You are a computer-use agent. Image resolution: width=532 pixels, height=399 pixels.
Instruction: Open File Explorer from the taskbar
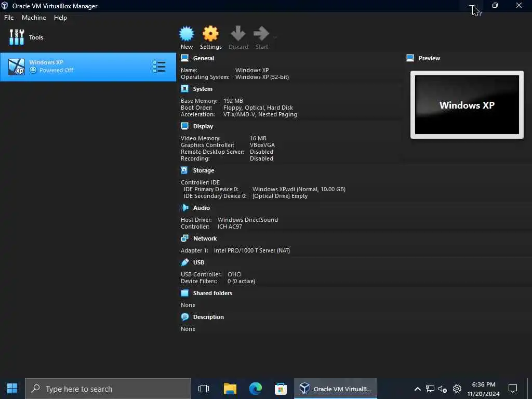pos(230,389)
